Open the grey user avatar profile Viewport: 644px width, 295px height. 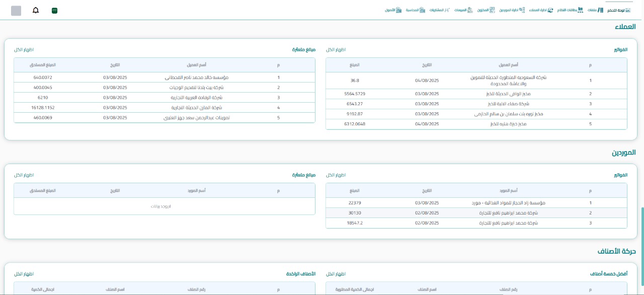pos(16,11)
